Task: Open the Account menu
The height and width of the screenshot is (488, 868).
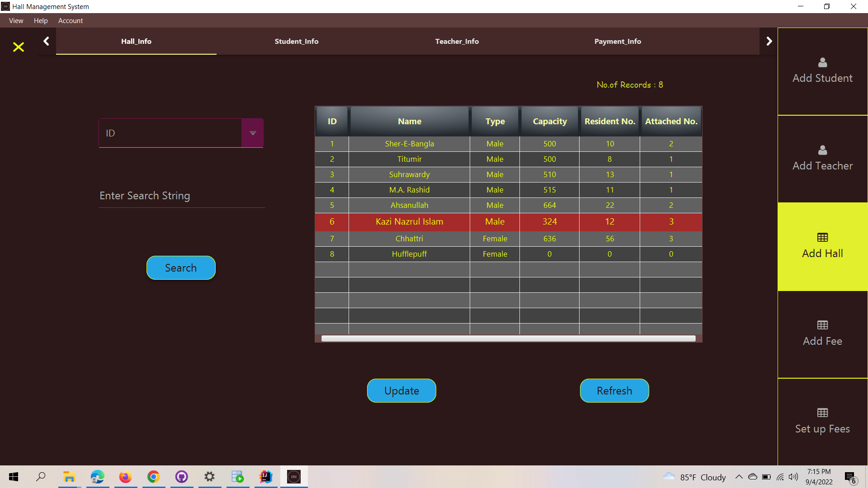Action: (71, 21)
